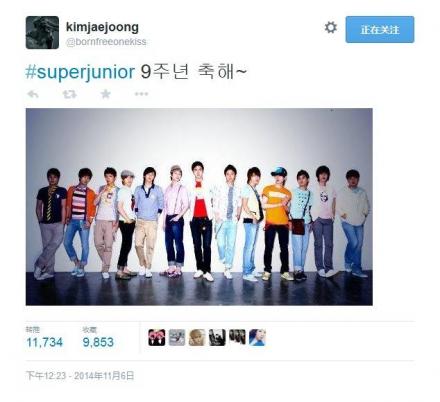This screenshot has height=402, width=440.
Task: Open the kimjaejoong display name link
Action: pos(102,27)
